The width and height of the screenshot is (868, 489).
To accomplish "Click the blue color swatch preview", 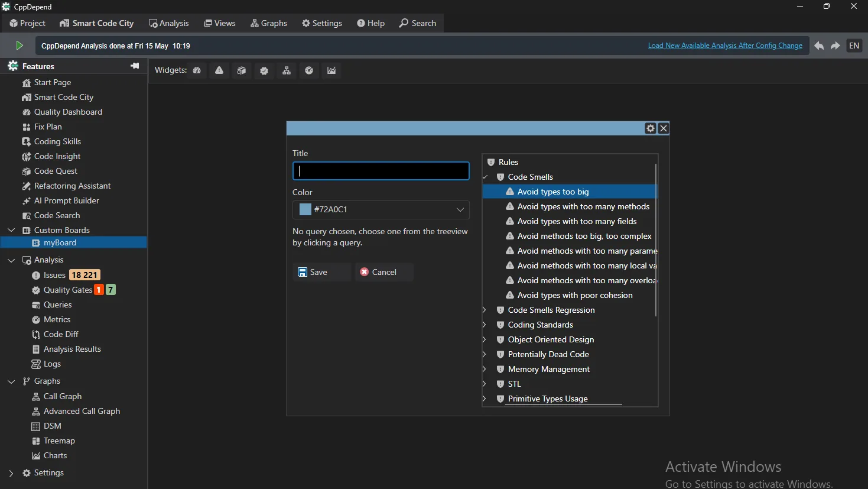I will pos(305,209).
